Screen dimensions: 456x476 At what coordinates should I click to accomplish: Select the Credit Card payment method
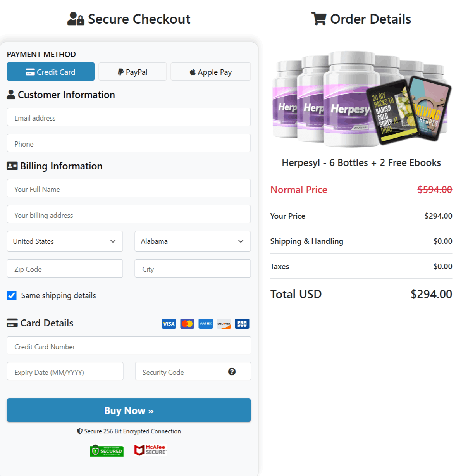click(x=50, y=71)
